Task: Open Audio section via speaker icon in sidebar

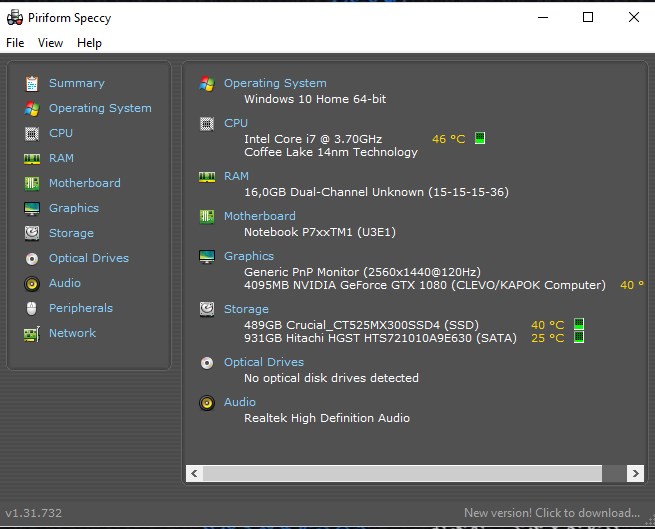Action: [32, 283]
